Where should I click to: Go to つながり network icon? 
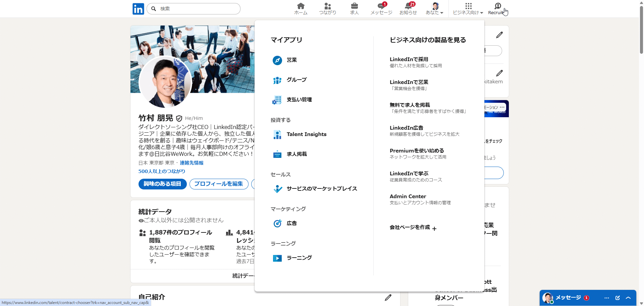[x=328, y=6]
